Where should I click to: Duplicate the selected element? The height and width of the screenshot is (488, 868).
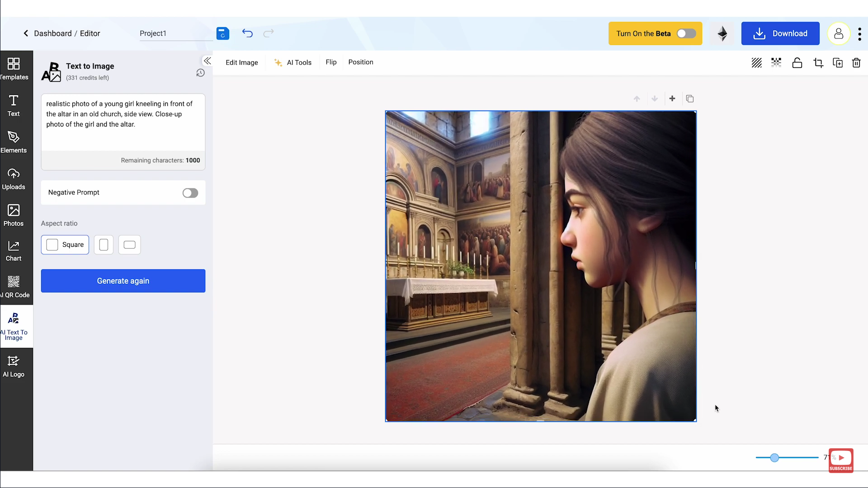[x=838, y=63]
